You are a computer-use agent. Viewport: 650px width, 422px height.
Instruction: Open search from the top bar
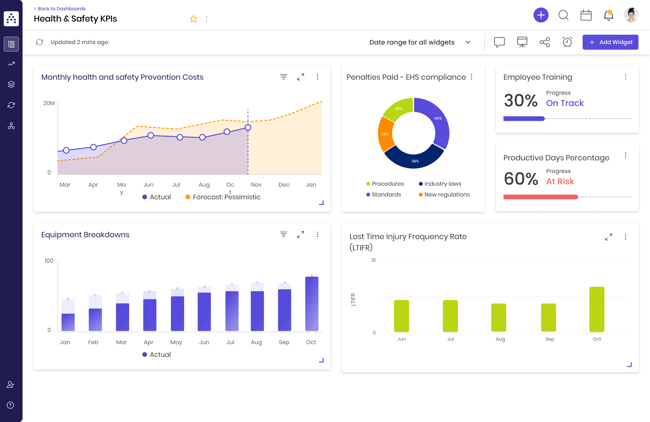pos(564,15)
